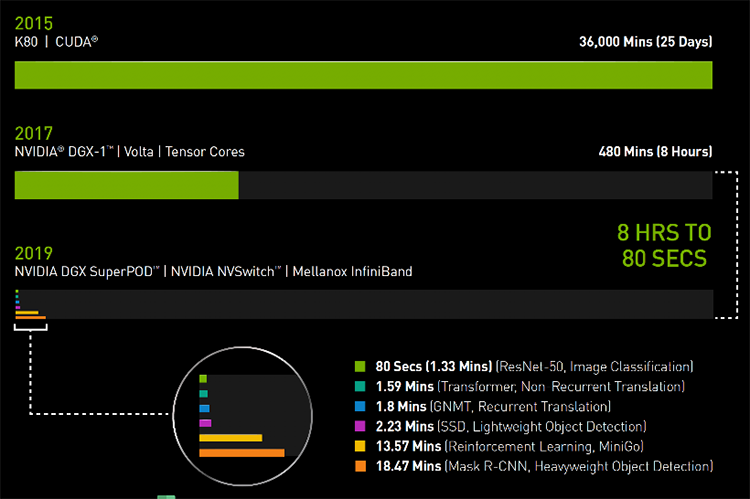The image size is (750, 499).
Task: Click the 2015 K80 full-width green bar
Action: (364, 75)
